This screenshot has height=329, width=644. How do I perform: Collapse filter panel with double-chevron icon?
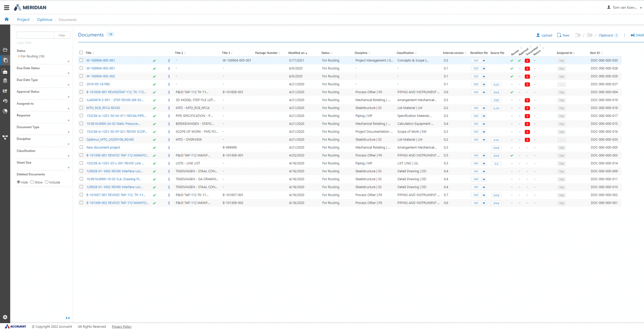pos(68,318)
